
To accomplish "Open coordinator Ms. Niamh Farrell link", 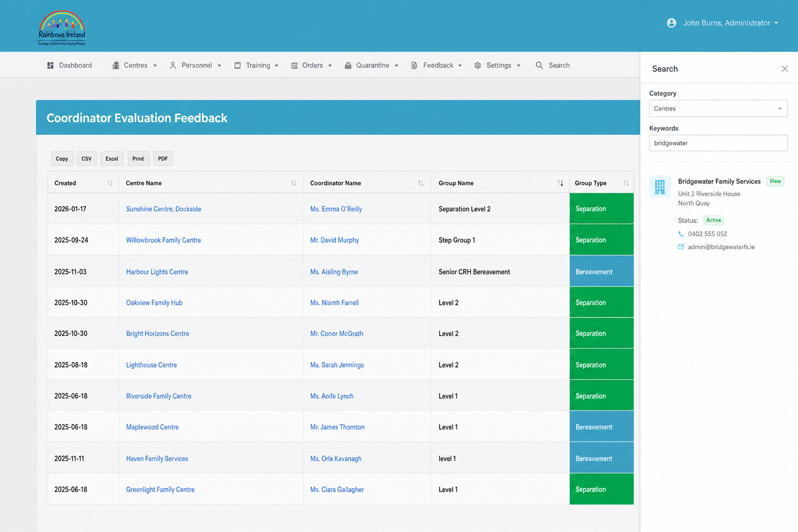I will point(335,302).
